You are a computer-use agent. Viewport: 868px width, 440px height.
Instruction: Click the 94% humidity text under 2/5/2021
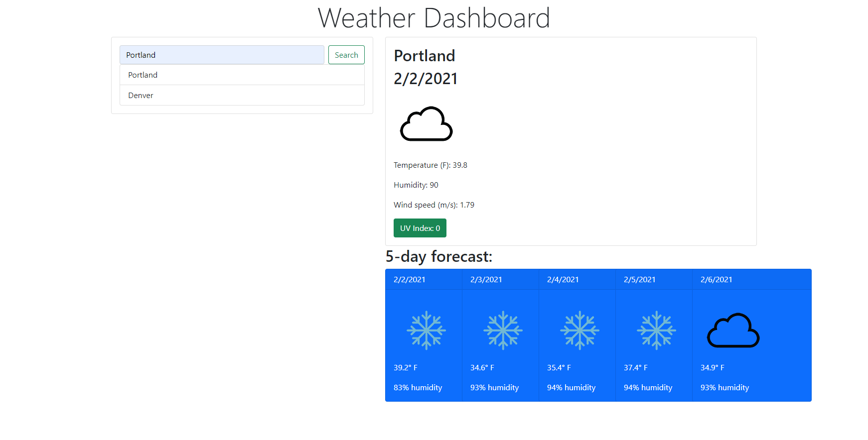click(x=648, y=388)
